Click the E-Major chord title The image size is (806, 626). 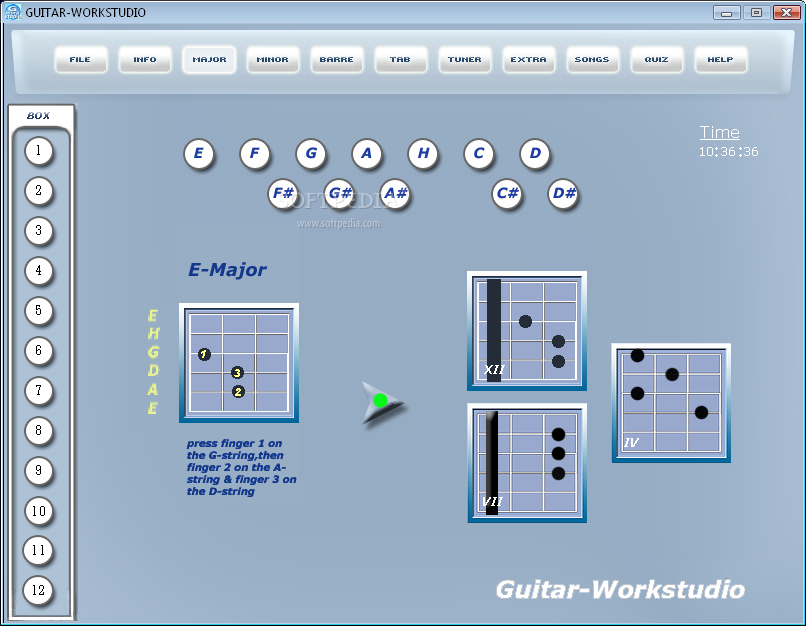click(x=227, y=270)
